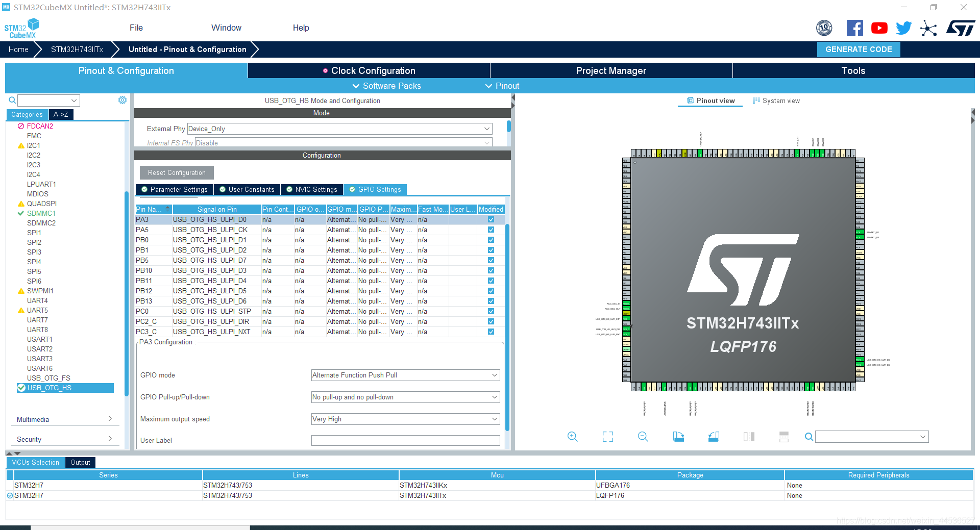Open the External Phy dropdown
Image resolution: width=980 pixels, height=530 pixels.
click(x=339, y=129)
